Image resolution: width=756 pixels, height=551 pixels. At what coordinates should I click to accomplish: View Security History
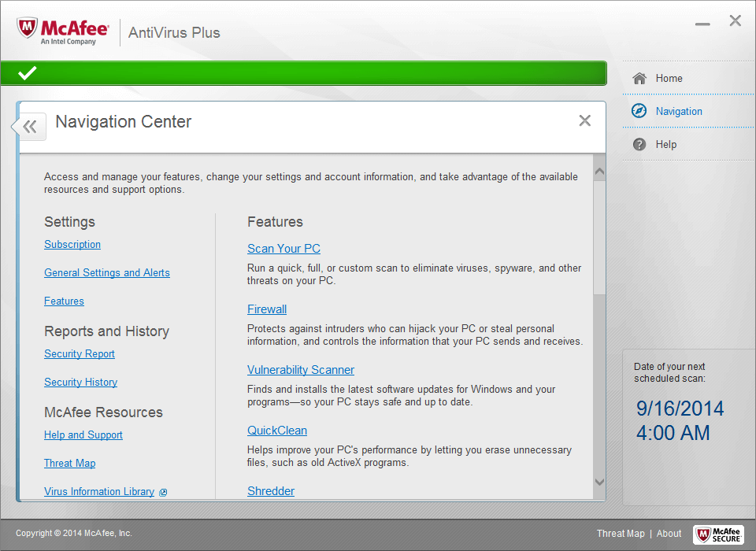[x=80, y=382]
